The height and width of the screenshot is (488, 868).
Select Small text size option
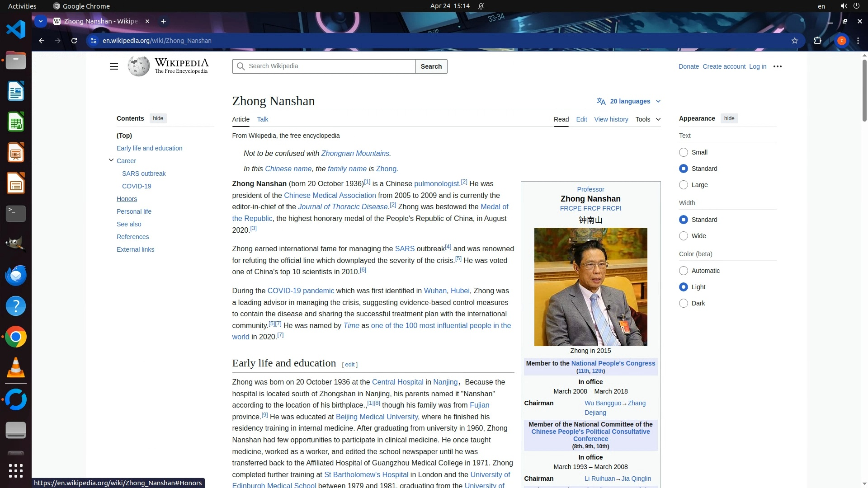pos(684,152)
